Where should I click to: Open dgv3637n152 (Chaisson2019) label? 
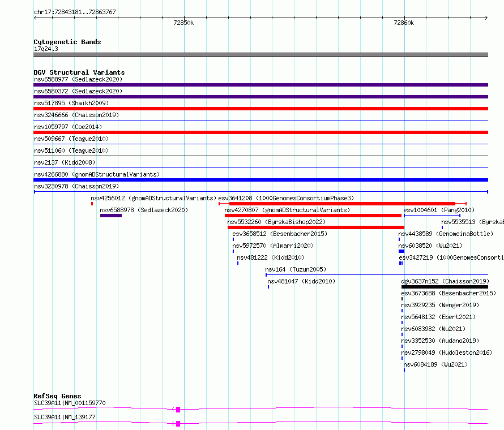(445, 281)
